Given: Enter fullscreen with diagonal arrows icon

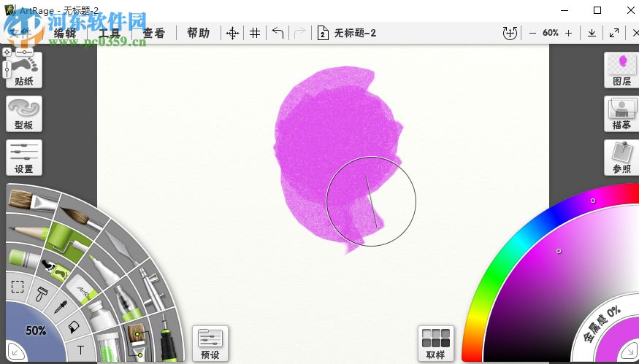Looking at the screenshot, I should tap(613, 33).
